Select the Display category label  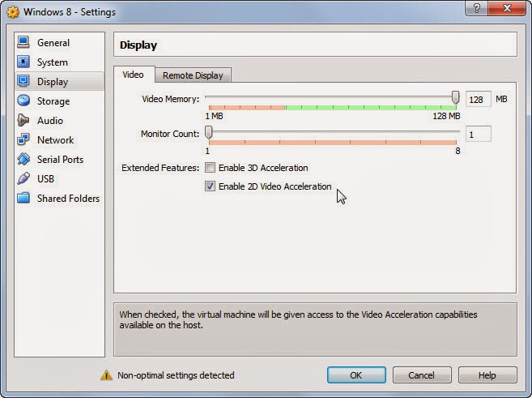[53, 82]
